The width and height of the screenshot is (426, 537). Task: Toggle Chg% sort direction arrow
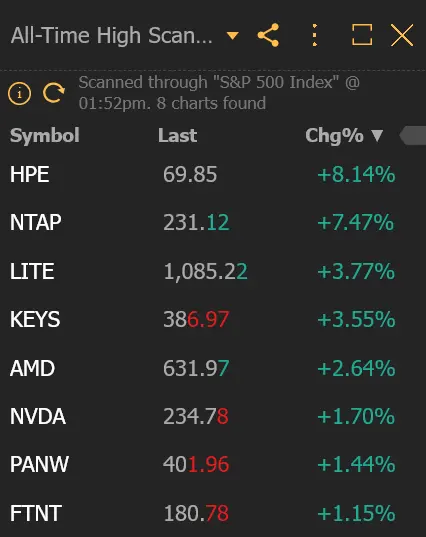tap(377, 136)
